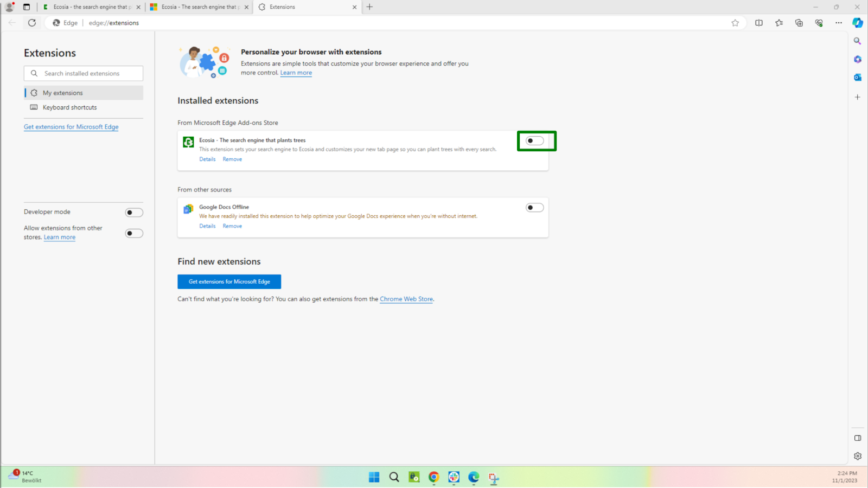Remove the Ecosia extension
The image size is (868, 488).
[x=232, y=159]
